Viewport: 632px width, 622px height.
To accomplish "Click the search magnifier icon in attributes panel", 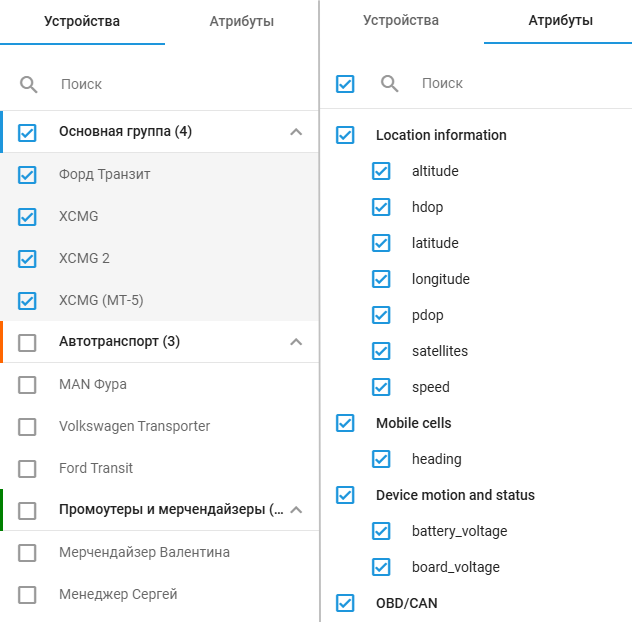I will pyautogui.click(x=390, y=84).
